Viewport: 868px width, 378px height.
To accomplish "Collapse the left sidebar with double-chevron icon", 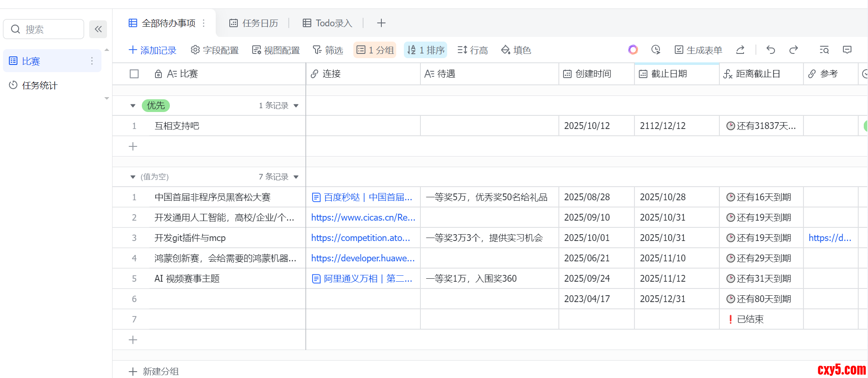I will [x=98, y=29].
